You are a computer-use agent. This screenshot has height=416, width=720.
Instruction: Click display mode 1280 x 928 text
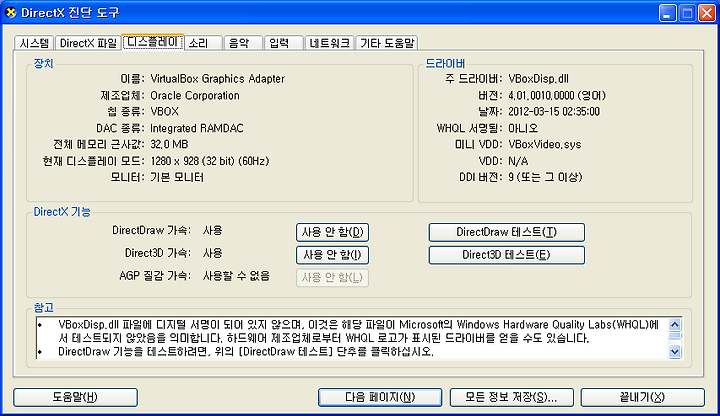tap(210, 161)
